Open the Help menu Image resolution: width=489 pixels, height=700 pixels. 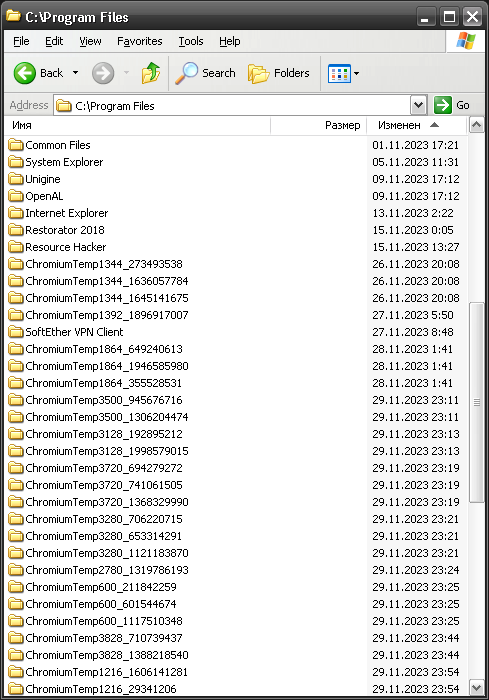[x=230, y=41]
